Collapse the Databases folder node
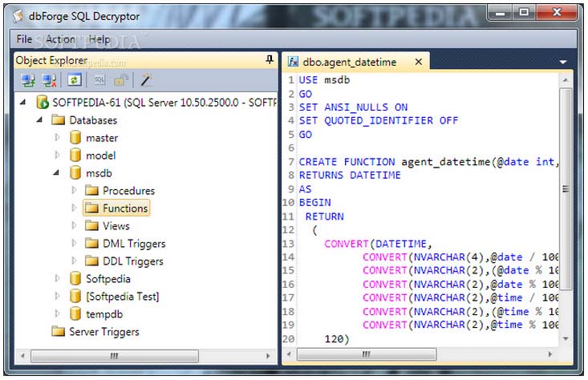 (39, 120)
